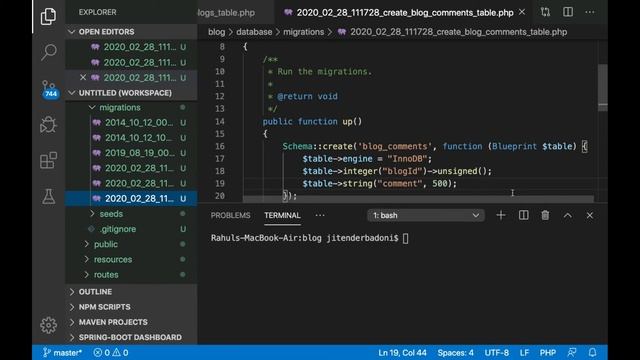Change the UTF-8 encoding
Image resolution: width=640 pixels, height=360 pixels.
[496, 353]
